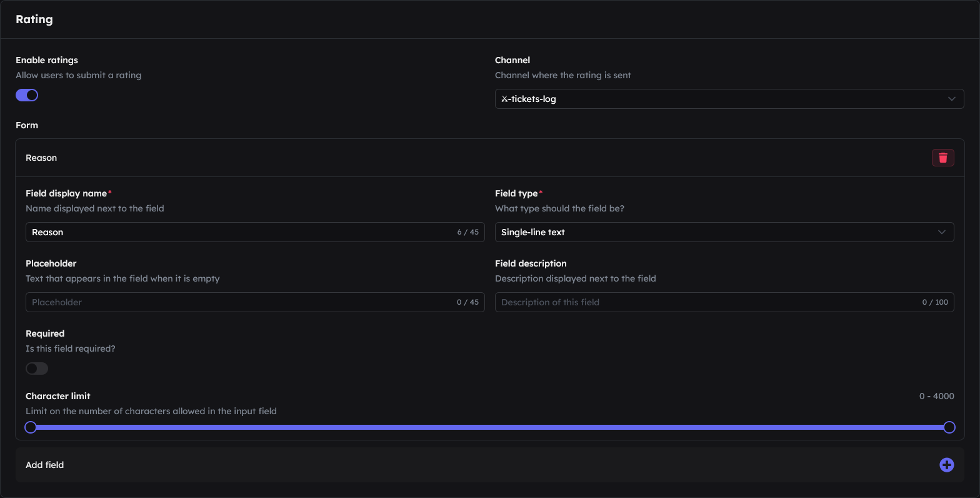Screen dimensions: 980x498
Task: Disable the Enable ratings toggle
Action: click(x=27, y=95)
